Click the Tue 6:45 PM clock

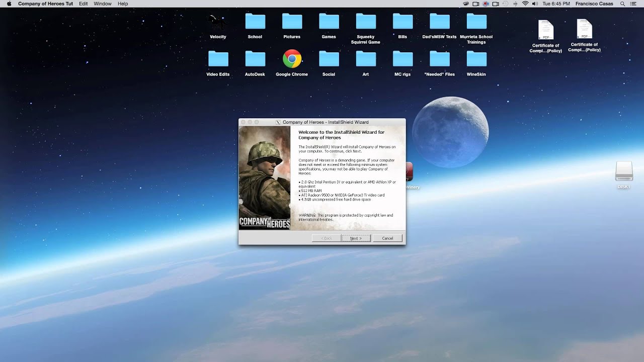point(556,4)
